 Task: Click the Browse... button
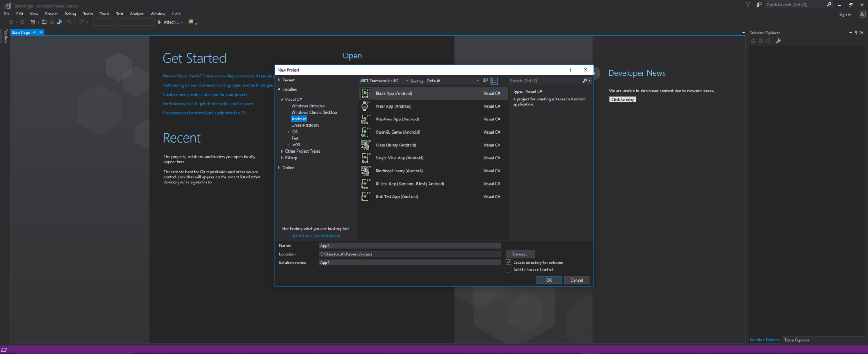tap(520, 254)
